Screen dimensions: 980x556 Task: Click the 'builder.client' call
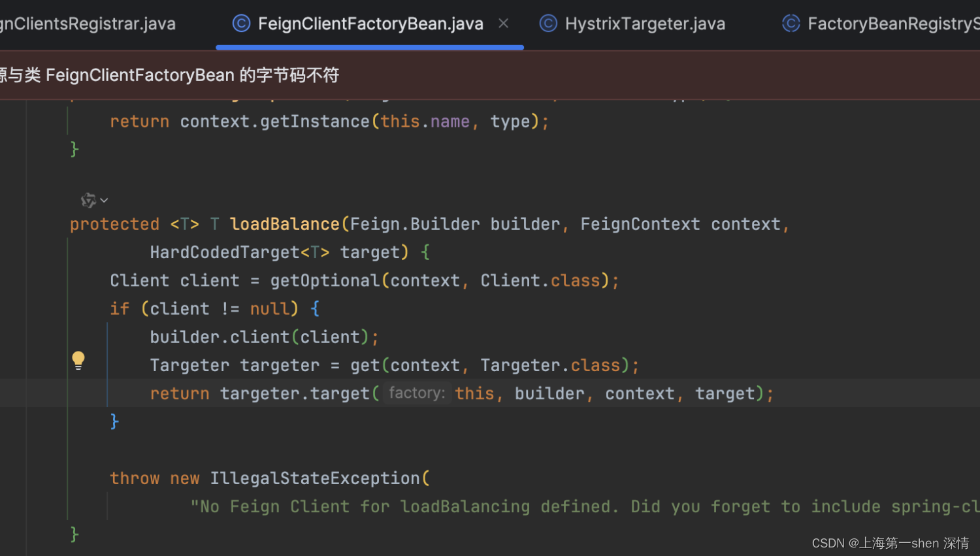click(220, 337)
